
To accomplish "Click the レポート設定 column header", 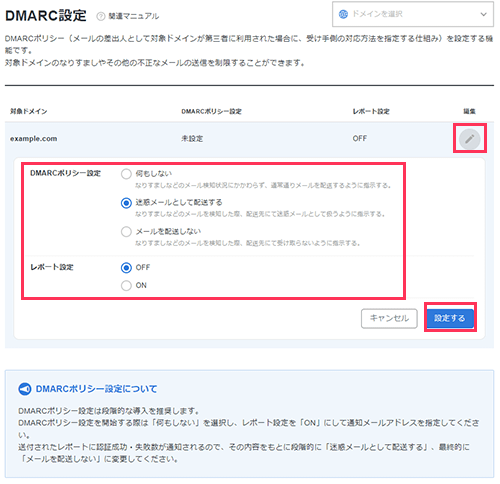I will [371, 111].
